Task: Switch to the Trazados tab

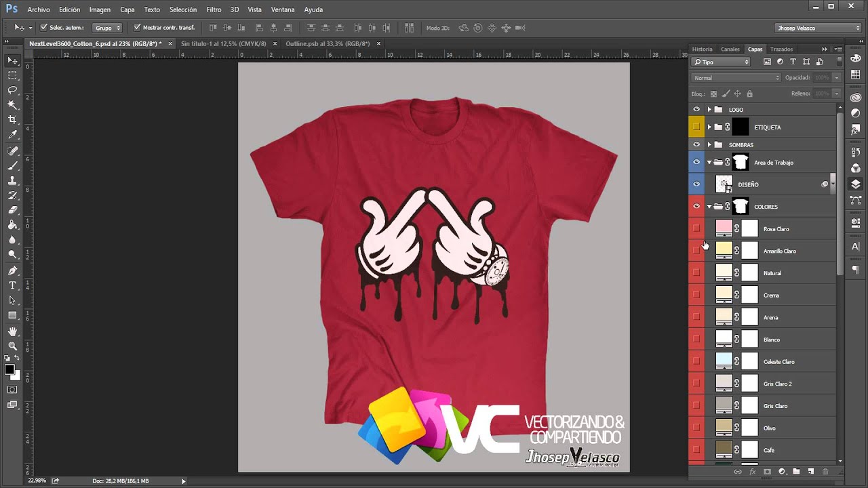Action: coord(781,49)
